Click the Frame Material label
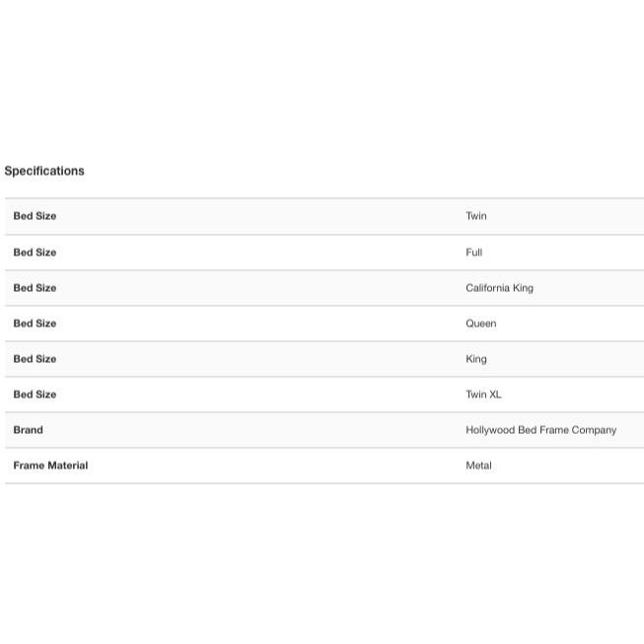The height and width of the screenshot is (644, 644). coord(50,465)
